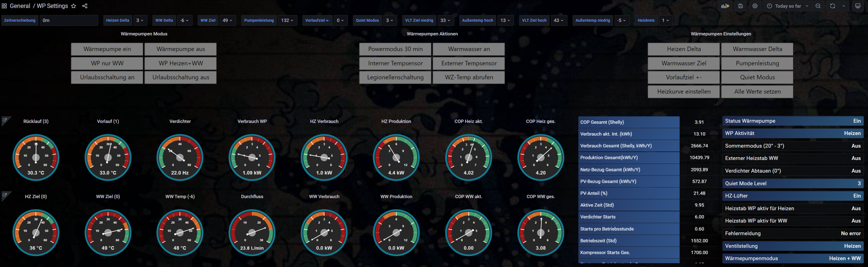The image size is (868, 267).
Task: Open the Today so far time picker
Action: click(x=788, y=6)
